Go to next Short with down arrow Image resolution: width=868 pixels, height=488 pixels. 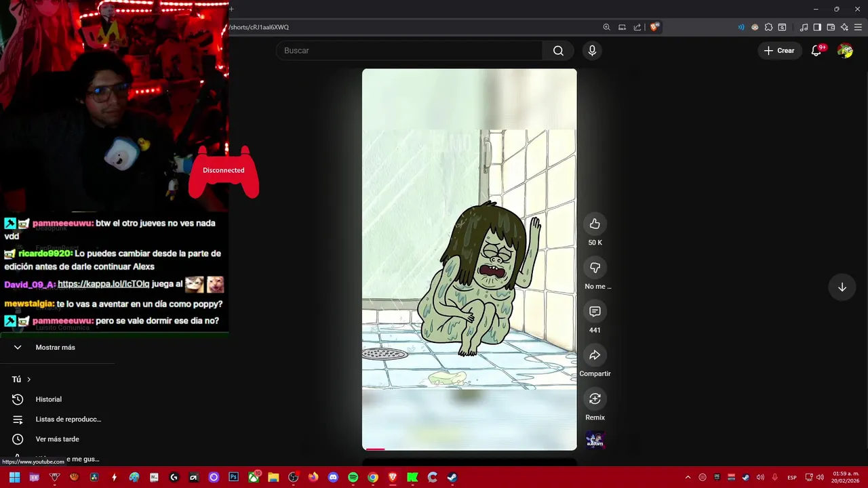(842, 287)
